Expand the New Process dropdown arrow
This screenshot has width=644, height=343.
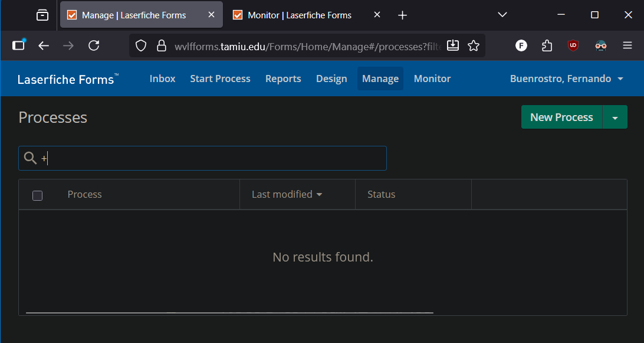pos(615,117)
